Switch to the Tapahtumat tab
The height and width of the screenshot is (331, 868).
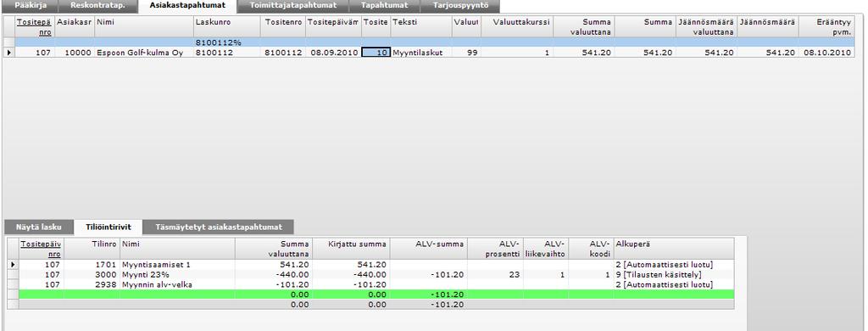coord(384,6)
